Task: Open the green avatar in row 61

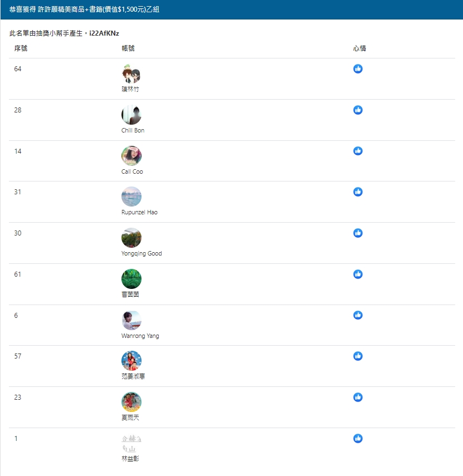Action: pyautogui.click(x=131, y=279)
